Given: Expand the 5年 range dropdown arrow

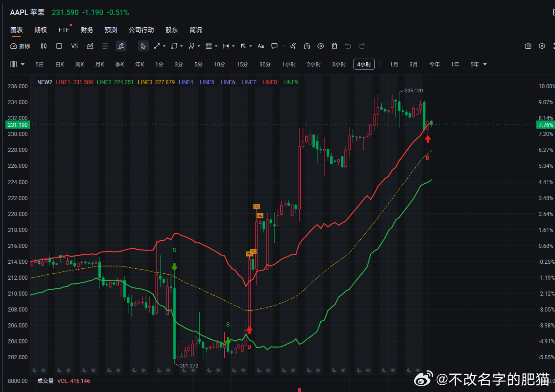Looking at the screenshot, I should pos(485,64).
